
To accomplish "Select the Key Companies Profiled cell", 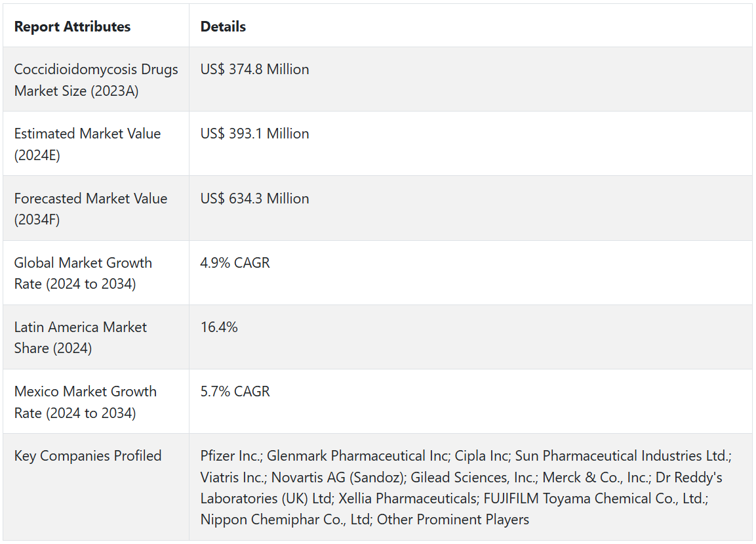I will 88,456.
